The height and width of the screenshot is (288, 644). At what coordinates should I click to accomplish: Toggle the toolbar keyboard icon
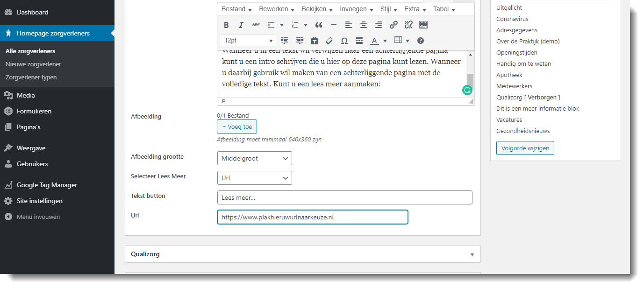click(423, 25)
